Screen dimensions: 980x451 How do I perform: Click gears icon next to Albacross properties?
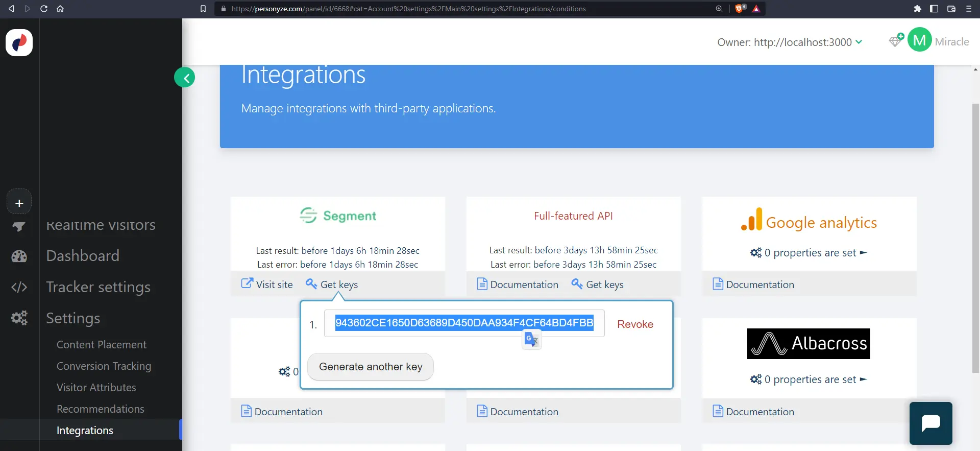point(756,379)
